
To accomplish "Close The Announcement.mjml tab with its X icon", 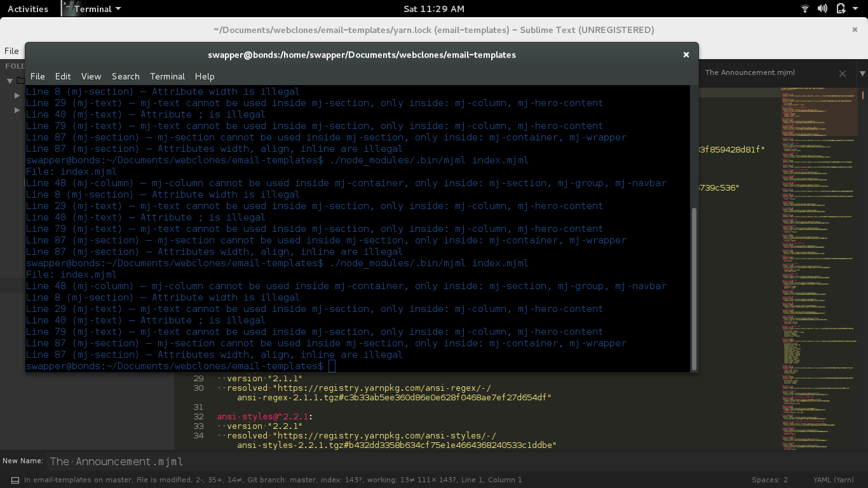I will tap(843, 73).
